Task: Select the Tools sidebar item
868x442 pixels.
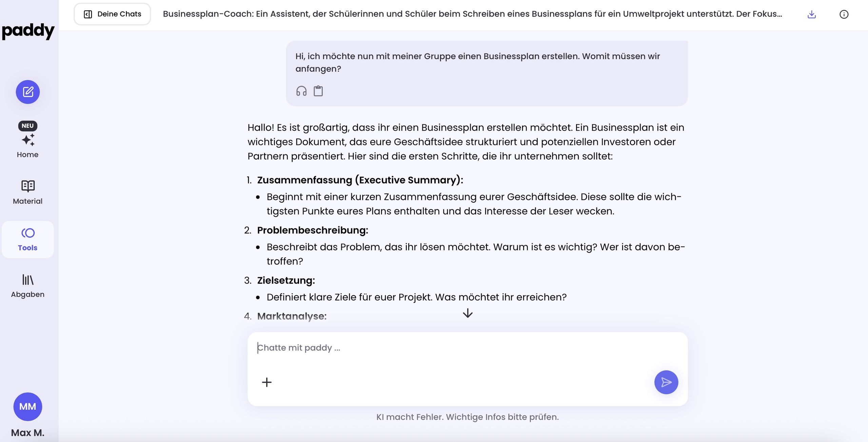Action: (x=28, y=239)
